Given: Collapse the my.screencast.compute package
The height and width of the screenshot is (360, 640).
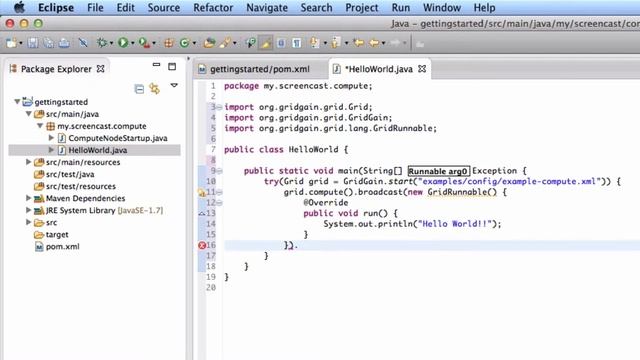Looking at the screenshot, I should (x=40, y=126).
